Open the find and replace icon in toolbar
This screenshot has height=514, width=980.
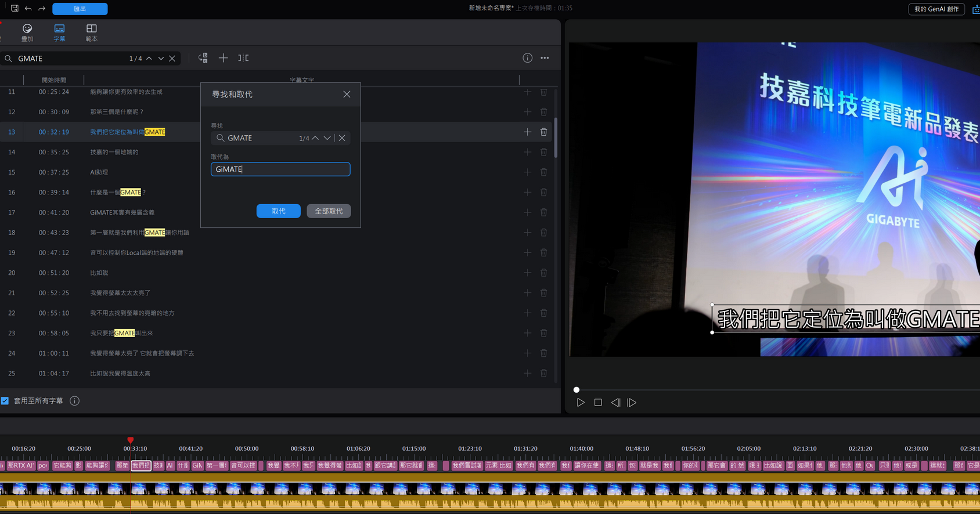203,58
